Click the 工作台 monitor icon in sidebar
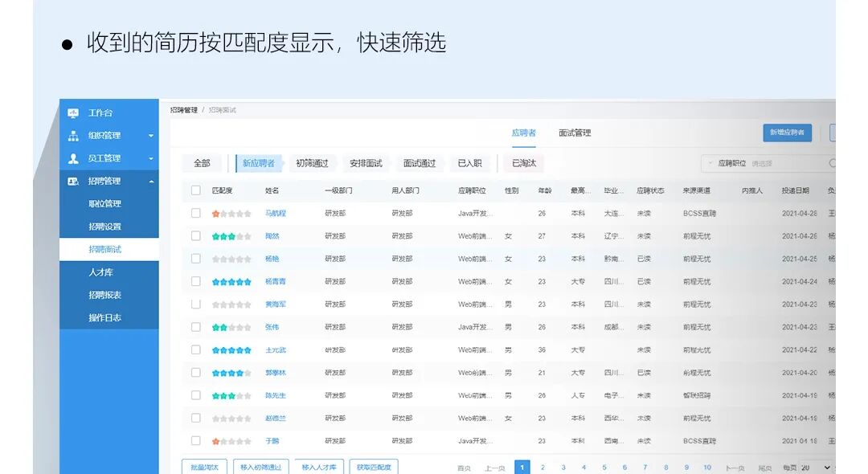Viewport: 868px width, 474px height. point(73,112)
